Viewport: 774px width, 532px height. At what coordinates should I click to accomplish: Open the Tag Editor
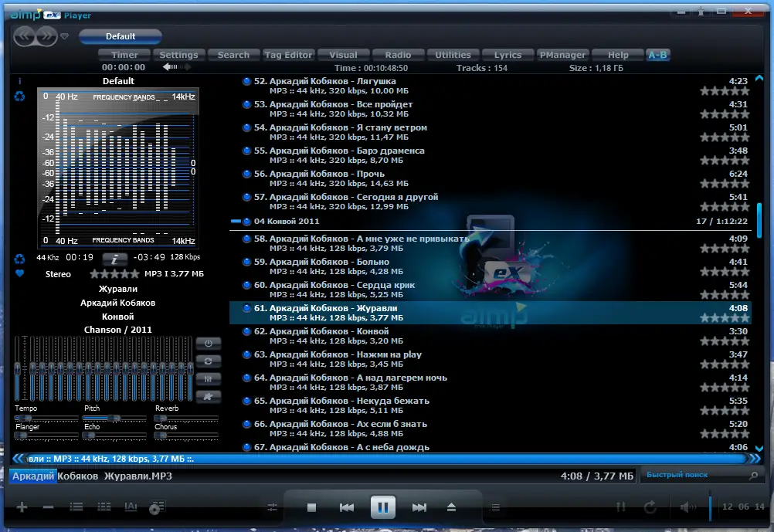coord(288,55)
